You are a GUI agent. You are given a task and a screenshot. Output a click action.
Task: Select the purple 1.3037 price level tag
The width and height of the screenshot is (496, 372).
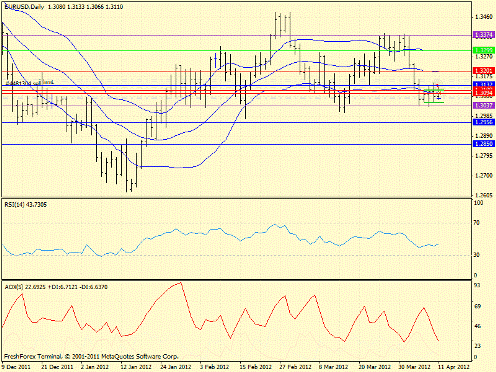point(484,105)
